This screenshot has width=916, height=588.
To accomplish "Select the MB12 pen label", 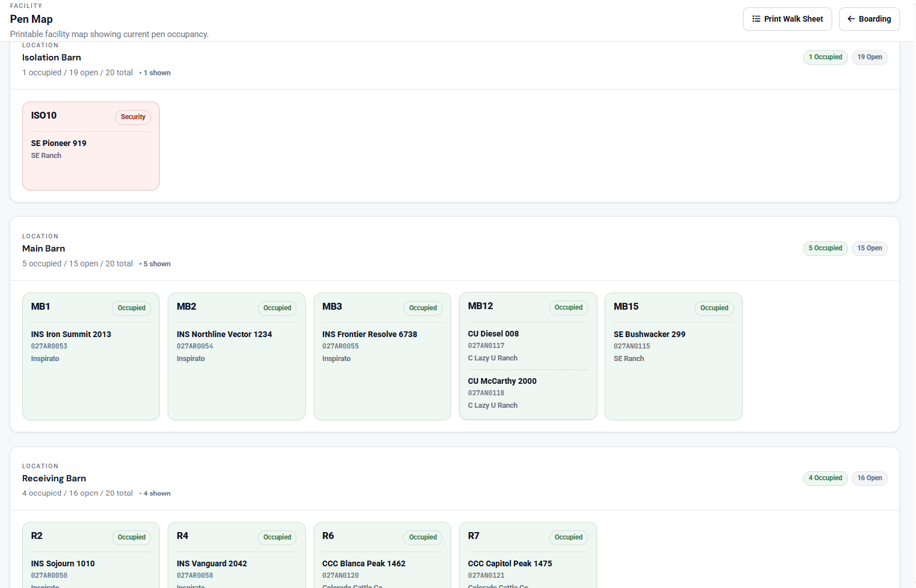I will coord(480,306).
